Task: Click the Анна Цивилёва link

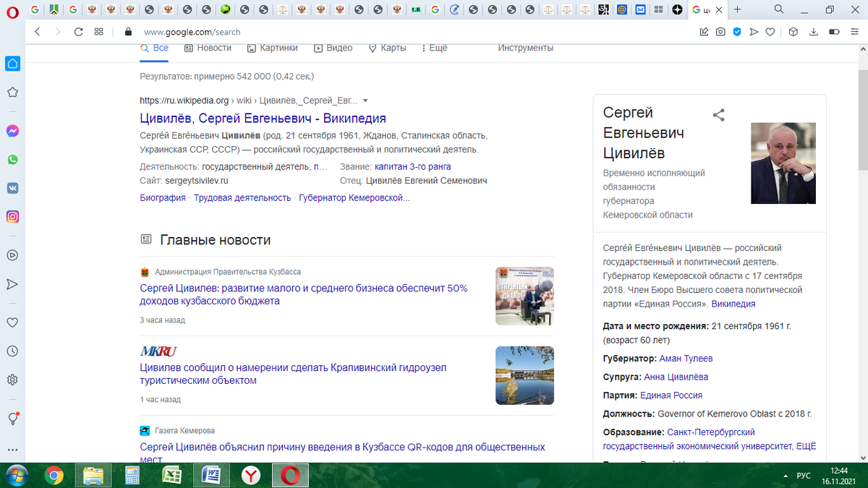Action: (x=676, y=377)
